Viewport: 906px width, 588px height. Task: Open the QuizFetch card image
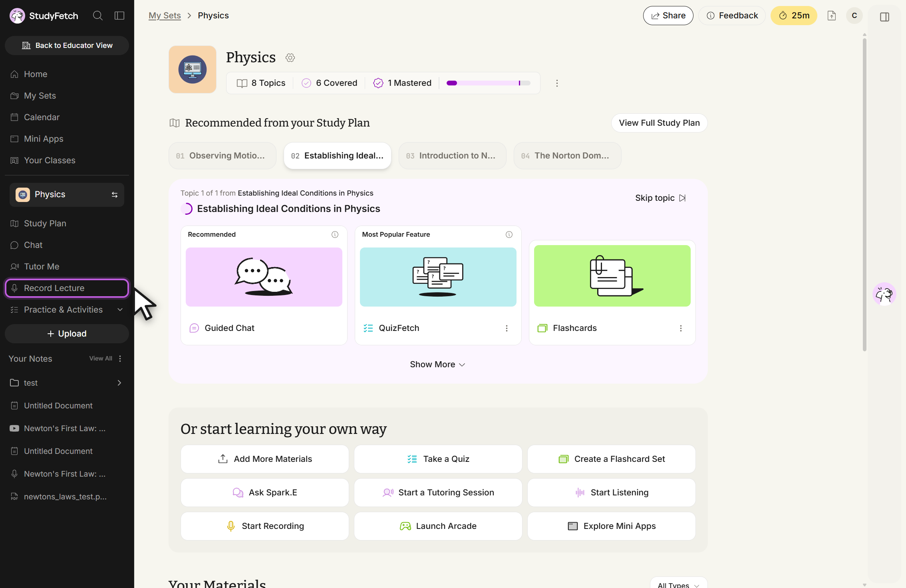point(438,277)
